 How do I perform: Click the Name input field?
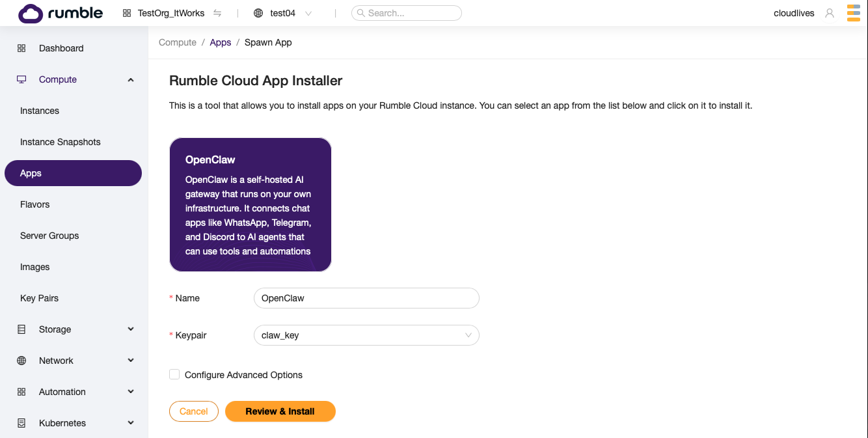click(366, 298)
